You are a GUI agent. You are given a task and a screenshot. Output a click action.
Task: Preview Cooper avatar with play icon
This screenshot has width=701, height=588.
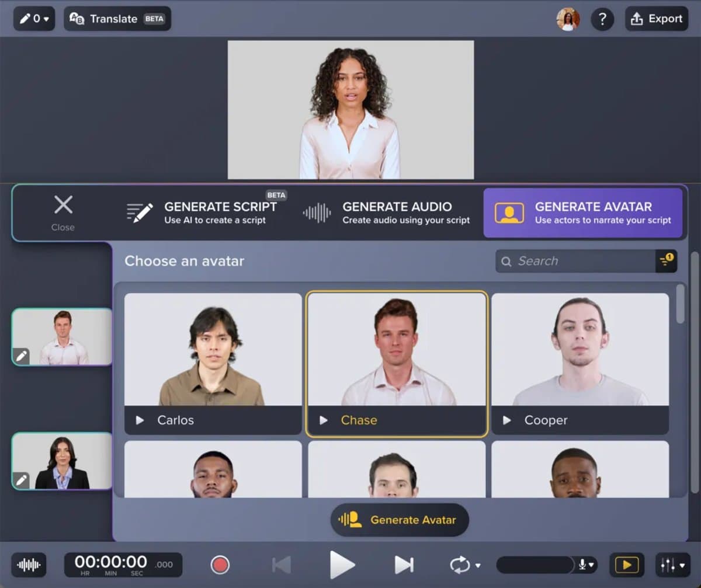[x=507, y=420]
